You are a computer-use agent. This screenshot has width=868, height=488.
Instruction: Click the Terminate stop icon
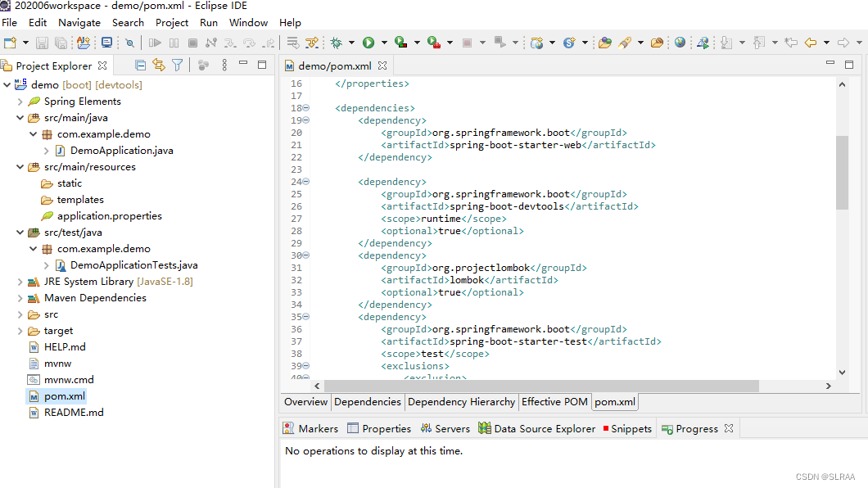(192, 43)
